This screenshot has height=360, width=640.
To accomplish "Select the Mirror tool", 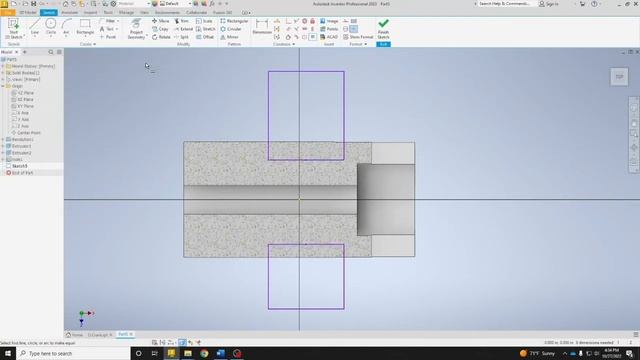I will click(x=229, y=37).
